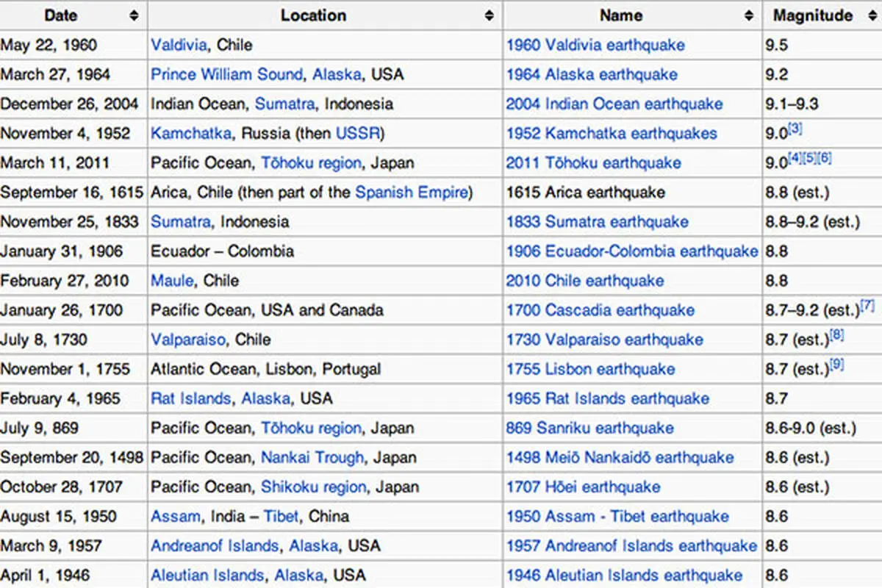This screenshot has width=882, height=588.
Task: Open the Tōhoku region link in 2011 row
Action: (312, 162)
